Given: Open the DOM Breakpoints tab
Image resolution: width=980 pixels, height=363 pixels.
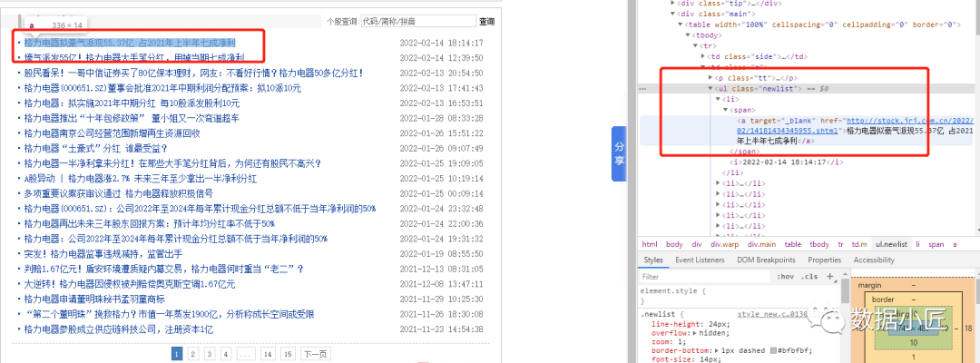Looking at the screenshot, I should [x=766, y=260].
